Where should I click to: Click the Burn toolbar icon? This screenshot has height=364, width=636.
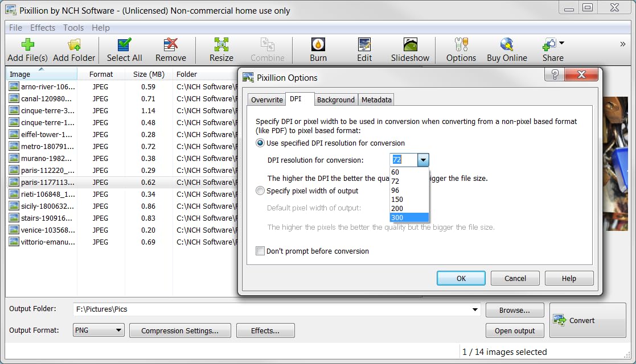(x=318, y=44)
